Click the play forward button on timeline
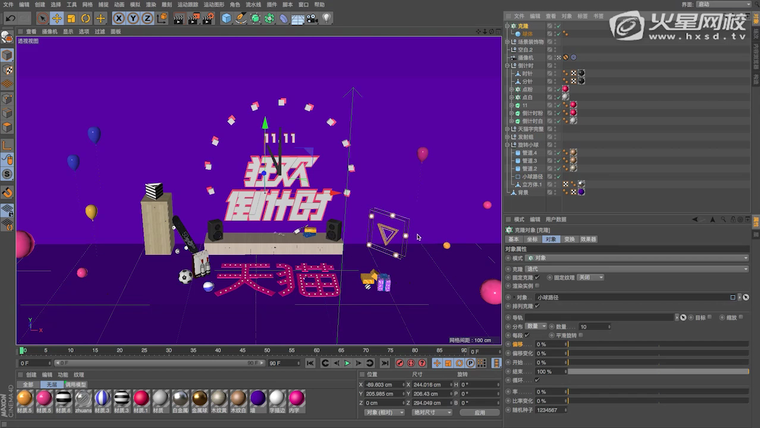The width and height of the screenshot is (760, 428). tap(344, 363)
